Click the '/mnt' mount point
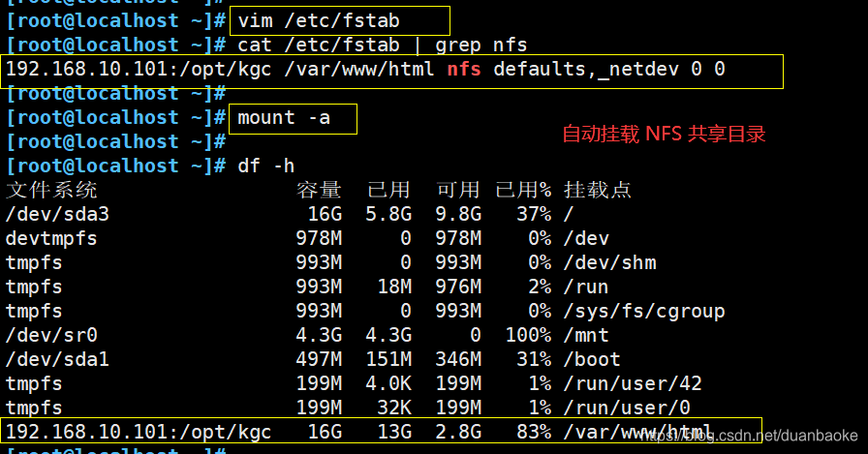The width and height of the screenshot is (868, 454). tap(586, 336)
